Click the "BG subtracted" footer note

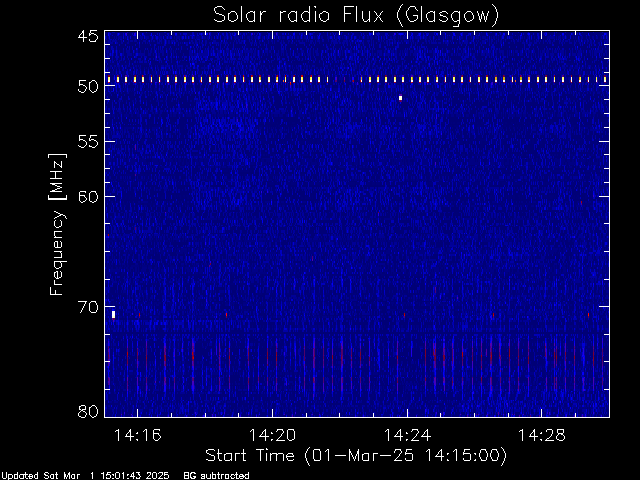point(216,476)
